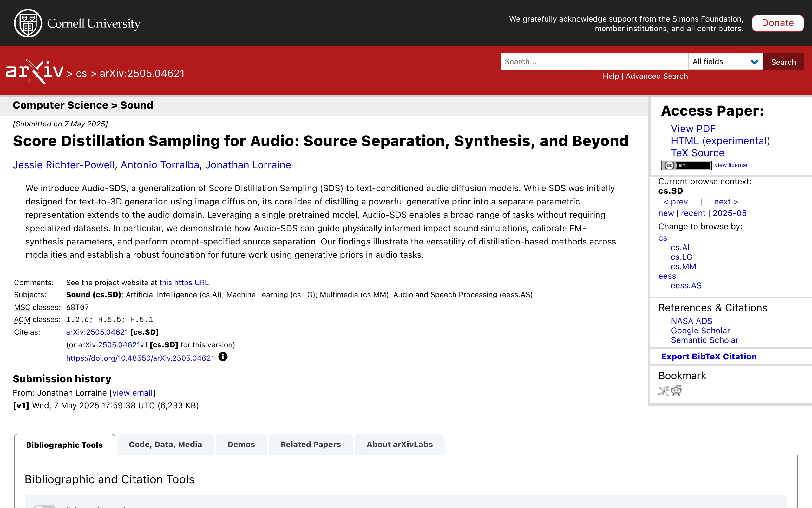Open the member institutions link
The height and width of the screenshot is (508, 812).
[631, 29]
